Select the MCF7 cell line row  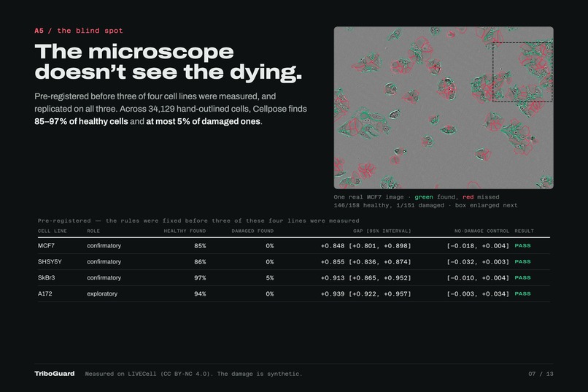click(x=293, y=246)
